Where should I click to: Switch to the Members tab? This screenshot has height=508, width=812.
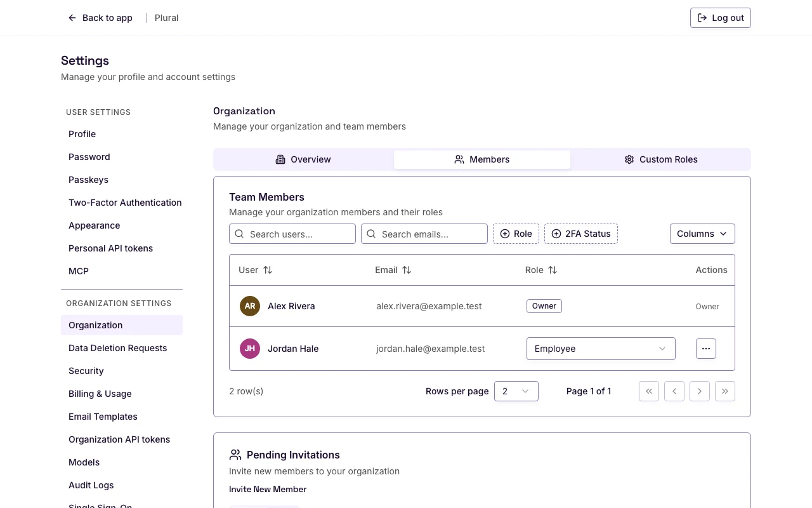[x=482, y=159]
